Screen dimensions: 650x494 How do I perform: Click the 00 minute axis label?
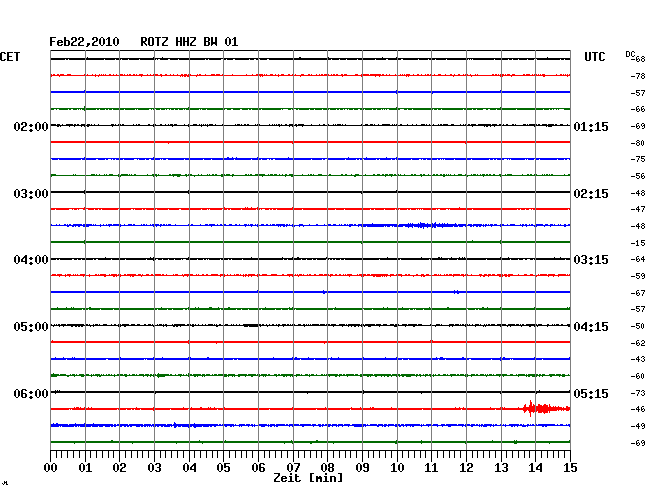pyautogui.click(x=51, y=468)
